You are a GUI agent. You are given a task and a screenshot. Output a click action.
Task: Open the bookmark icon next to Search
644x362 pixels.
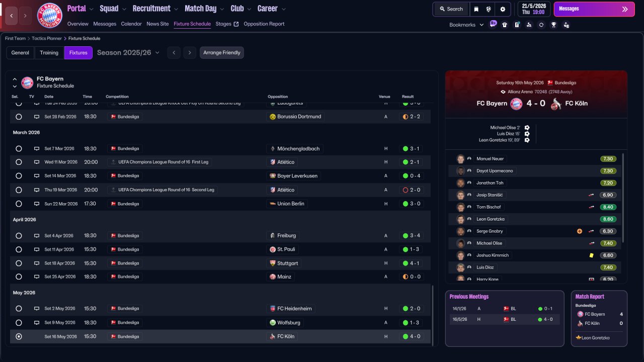point(476,9)
